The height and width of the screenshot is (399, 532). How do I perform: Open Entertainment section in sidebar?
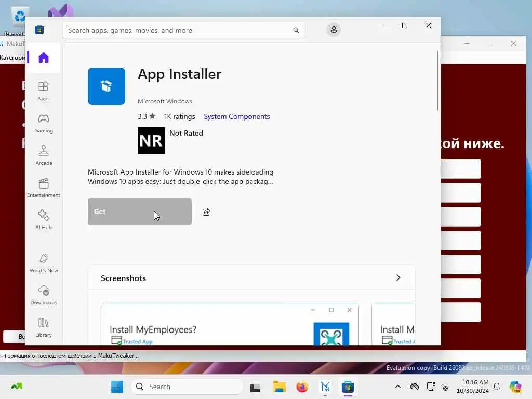tap(44, 188)
